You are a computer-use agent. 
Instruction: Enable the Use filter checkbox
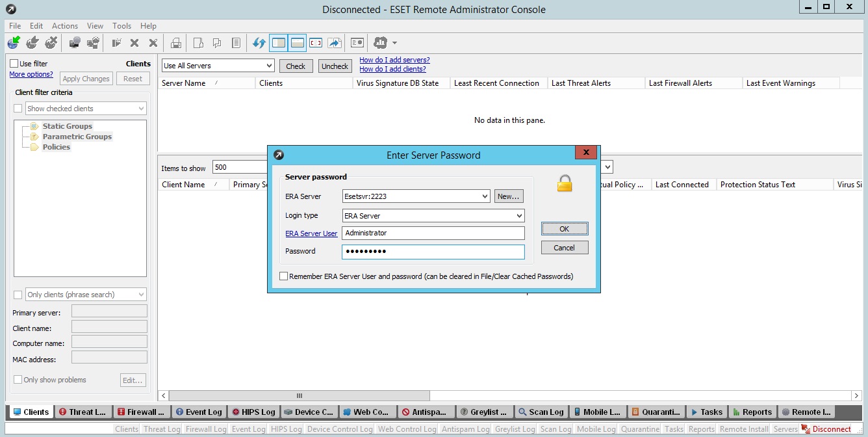(x=14, y=64)
